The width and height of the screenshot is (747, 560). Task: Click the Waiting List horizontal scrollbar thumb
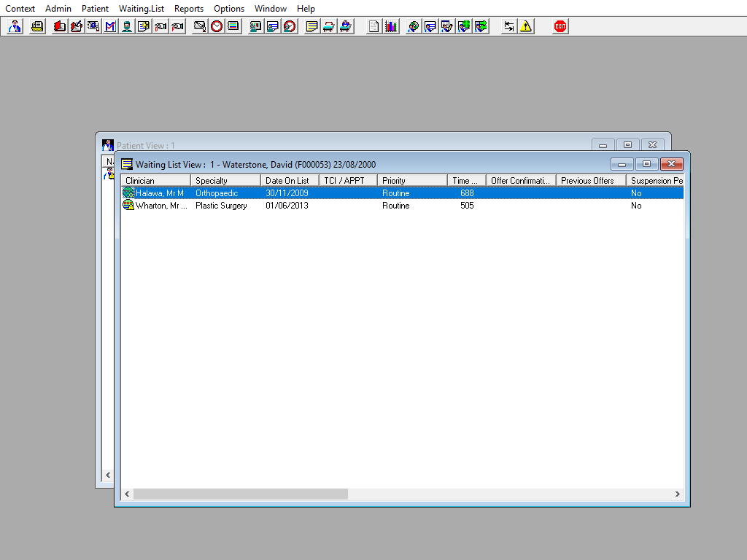(x=241, y=494)
